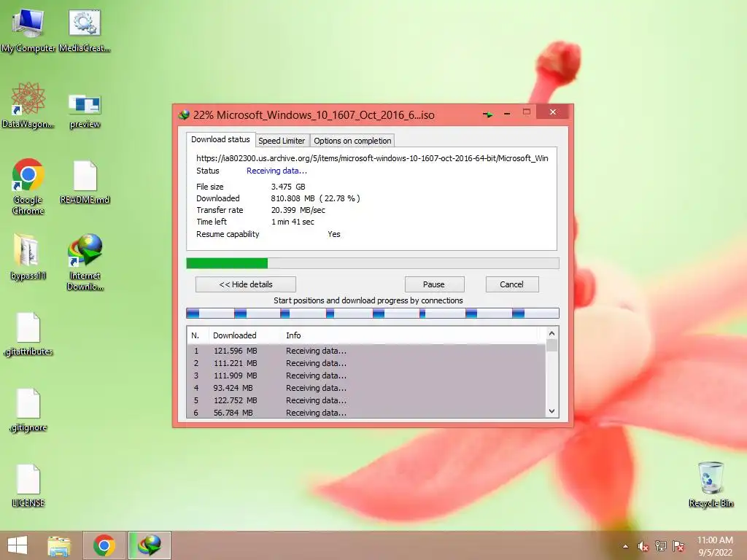This screenshot has height=560, width=747.
Task: Maximize the IDM download window
Action: coord(527,112)
